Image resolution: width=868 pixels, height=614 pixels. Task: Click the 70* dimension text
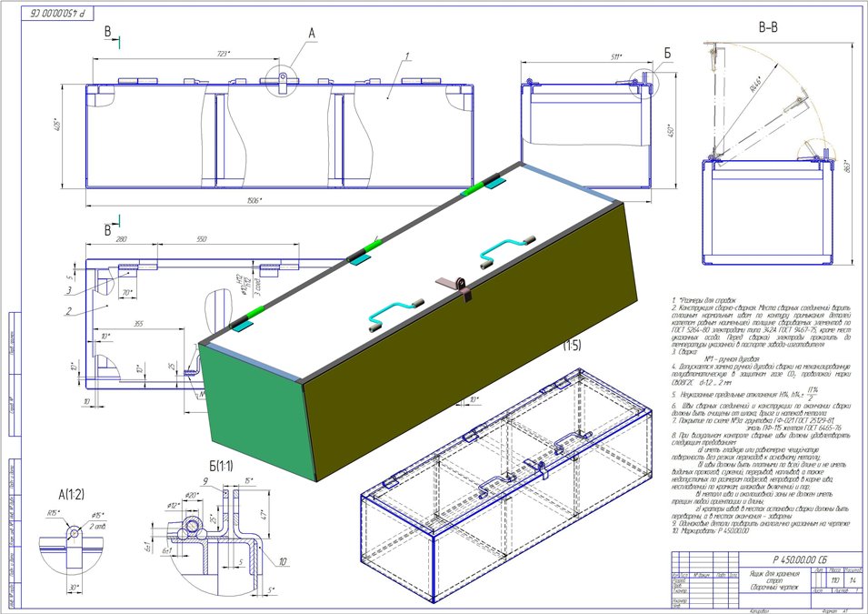click(x=128, y=292)
